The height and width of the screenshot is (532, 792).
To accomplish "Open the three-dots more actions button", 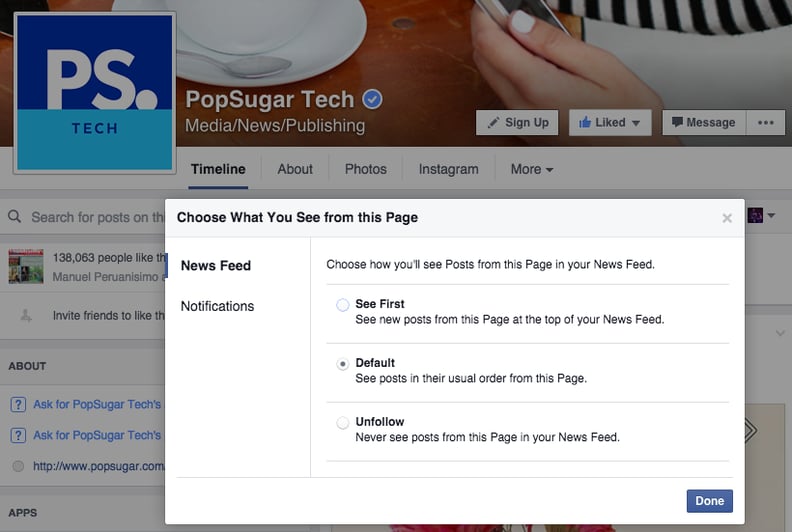I will click(x=766, y=122).
